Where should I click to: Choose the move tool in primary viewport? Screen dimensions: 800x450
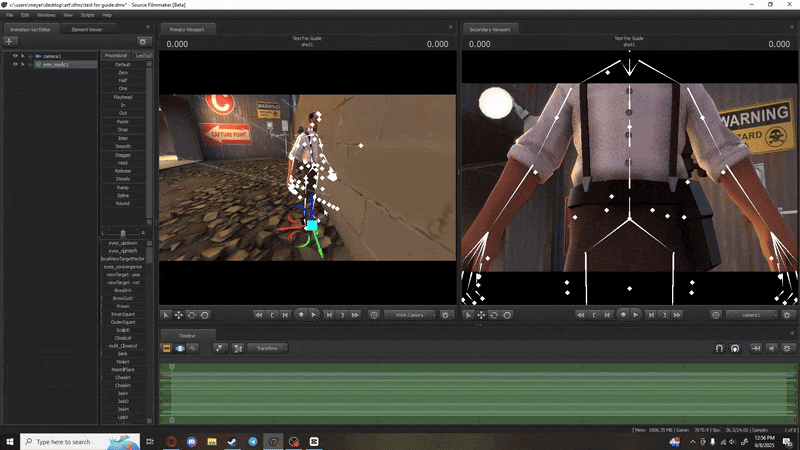click(x=179, y=315)
